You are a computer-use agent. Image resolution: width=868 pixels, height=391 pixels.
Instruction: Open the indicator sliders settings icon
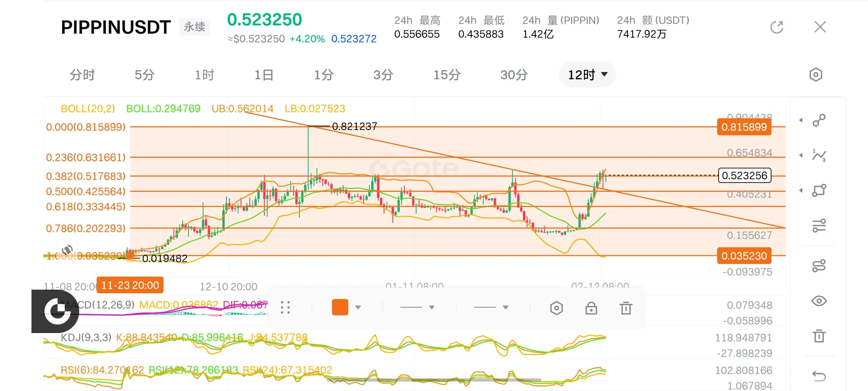coord(819,226)
